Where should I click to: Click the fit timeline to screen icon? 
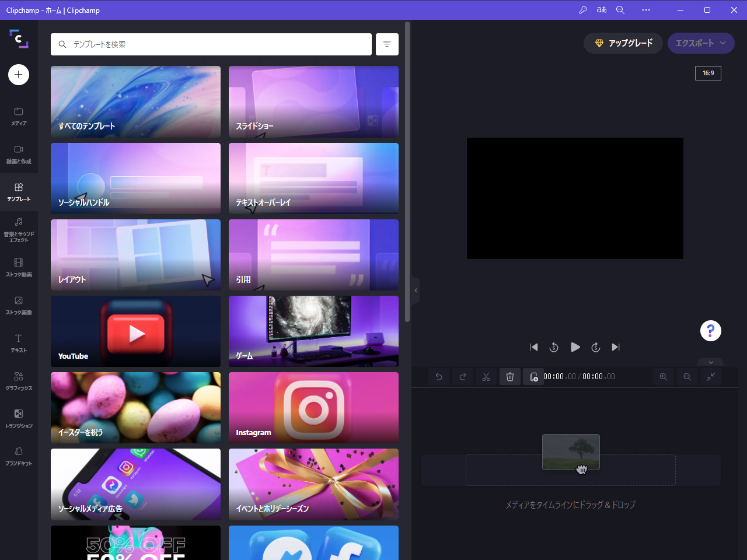[711, 377]
